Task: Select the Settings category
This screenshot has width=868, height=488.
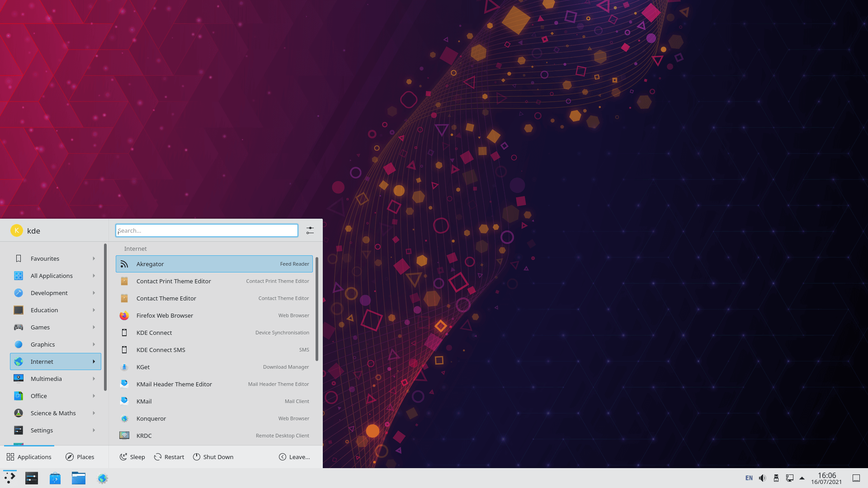Action: pos(56,430)
